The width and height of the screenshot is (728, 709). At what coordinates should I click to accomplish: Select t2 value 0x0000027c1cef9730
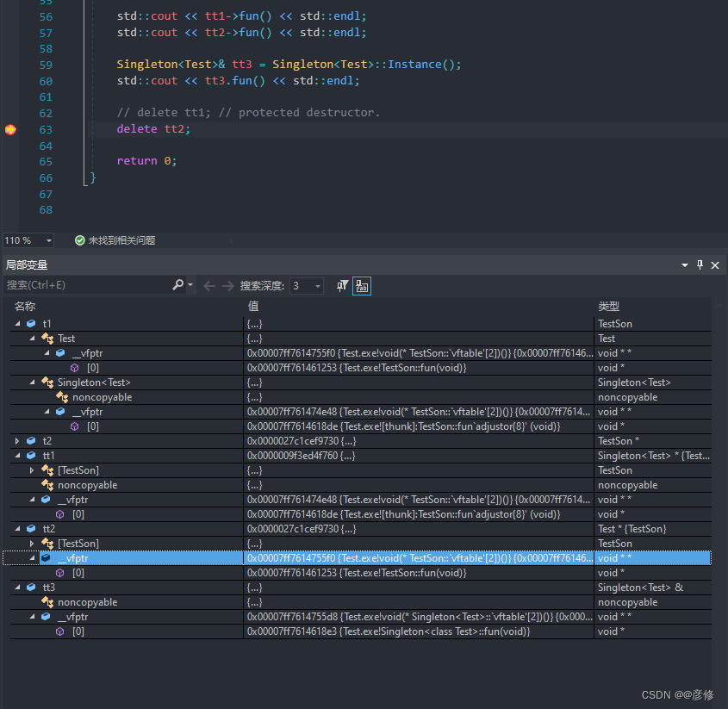click(x=302, y=440)
